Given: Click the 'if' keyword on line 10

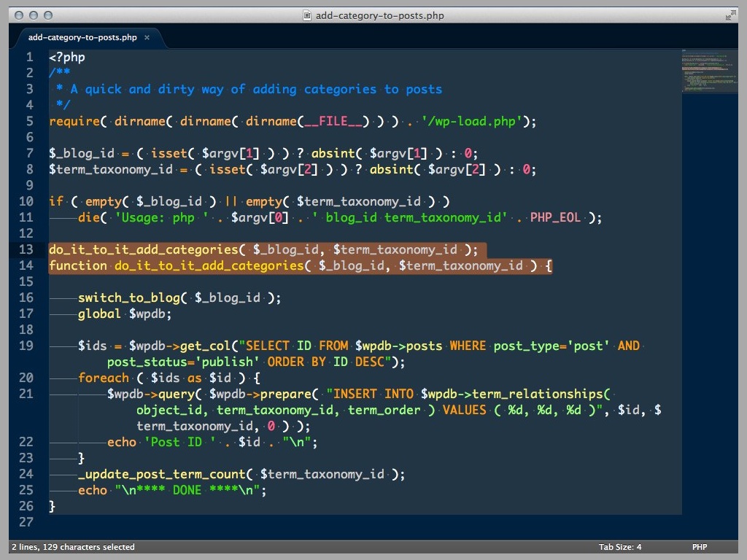Looking at the screenshot, I should click(x=55, y=201).
